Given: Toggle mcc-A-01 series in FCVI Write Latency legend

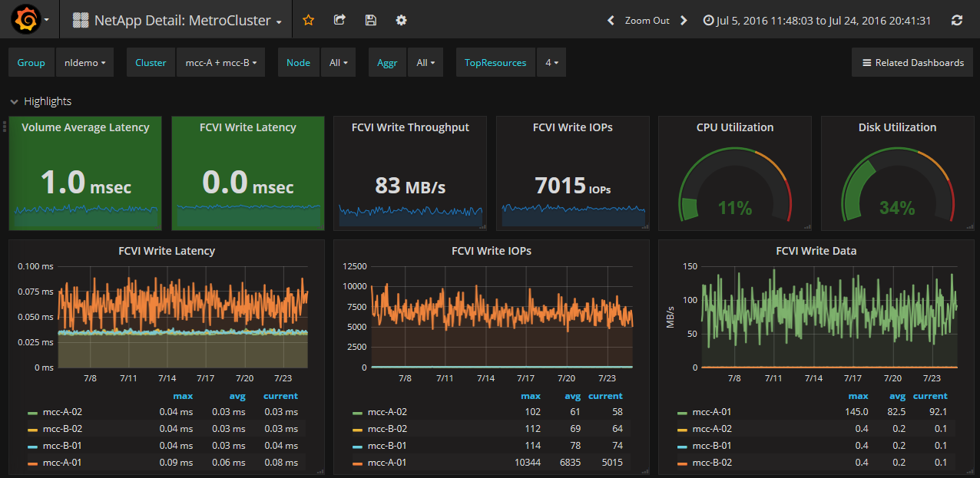Looking at the screenshot, I should (62, 463).
